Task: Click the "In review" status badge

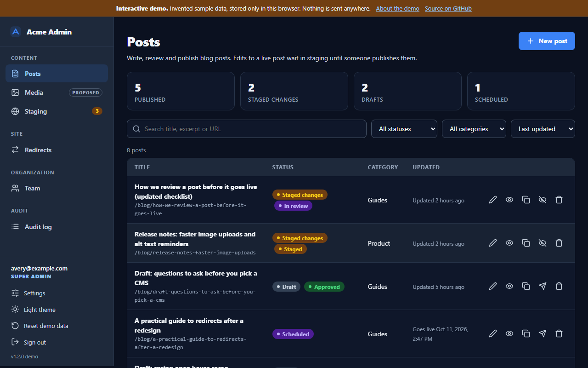Action: coord(293,206)
